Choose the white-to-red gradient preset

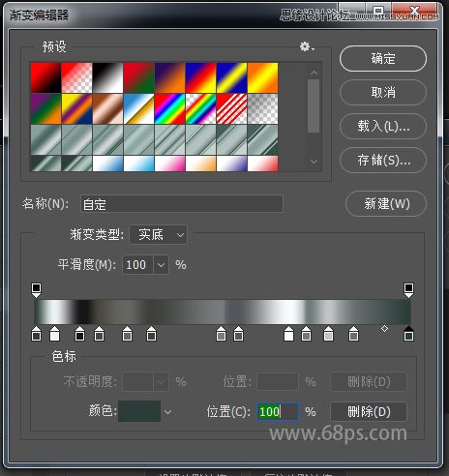pyautogui.click(x=262, y=164)
